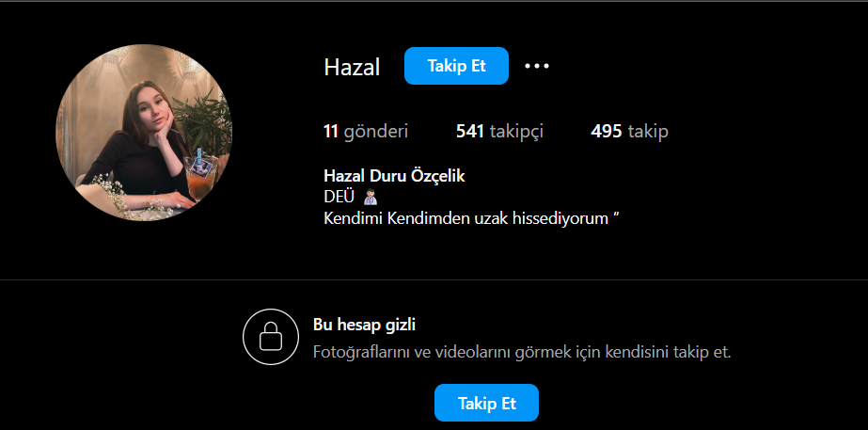View the 495 takip following list

coord(629,132)
